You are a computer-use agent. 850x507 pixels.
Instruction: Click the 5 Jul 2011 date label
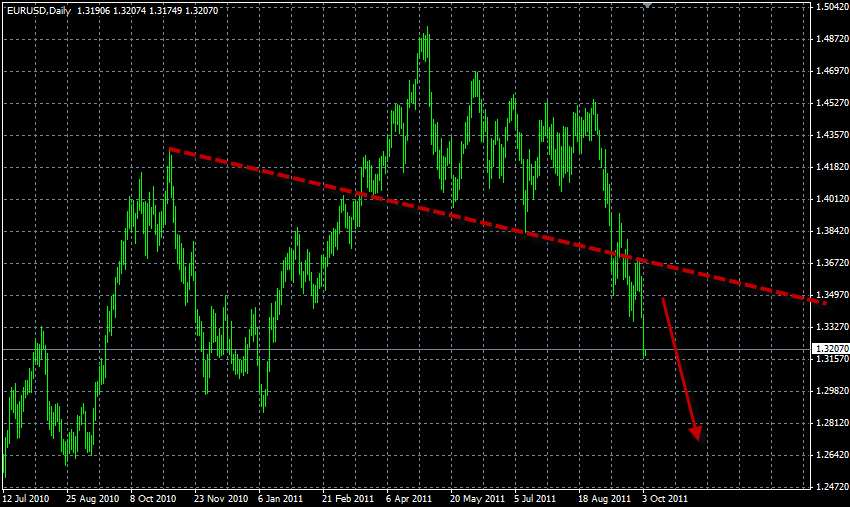[x=535, y=498]
